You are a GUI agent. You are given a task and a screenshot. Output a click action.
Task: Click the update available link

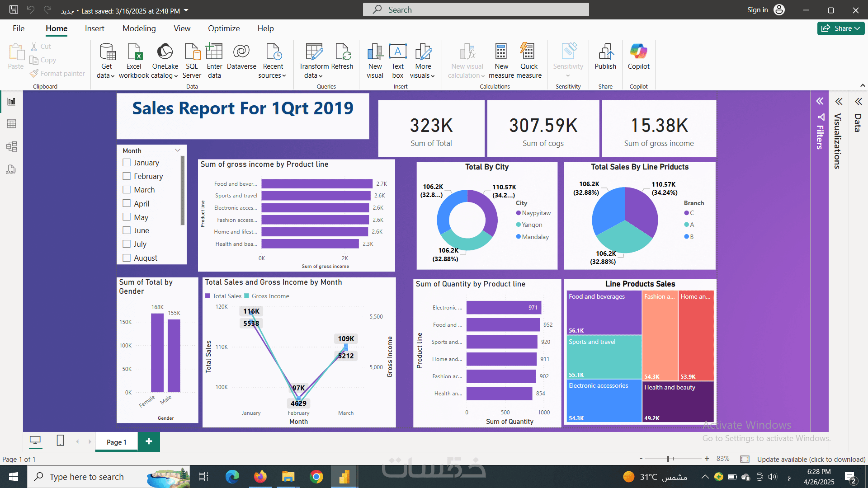811,459
